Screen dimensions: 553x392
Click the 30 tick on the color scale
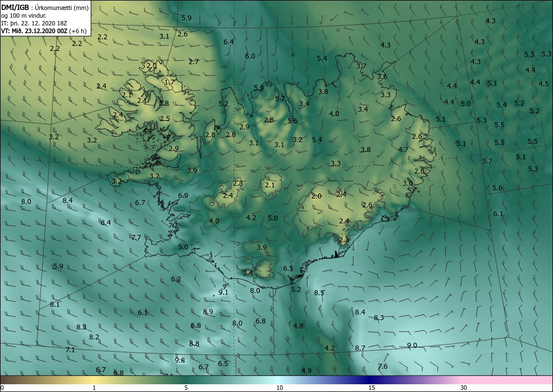pyautogui.click(x=464, y=388)
